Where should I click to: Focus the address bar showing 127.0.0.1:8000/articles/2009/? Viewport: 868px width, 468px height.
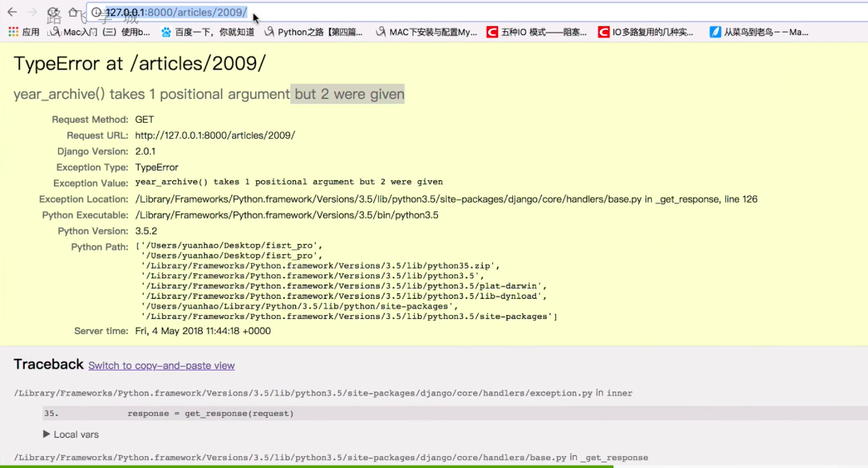click(476, 12)
